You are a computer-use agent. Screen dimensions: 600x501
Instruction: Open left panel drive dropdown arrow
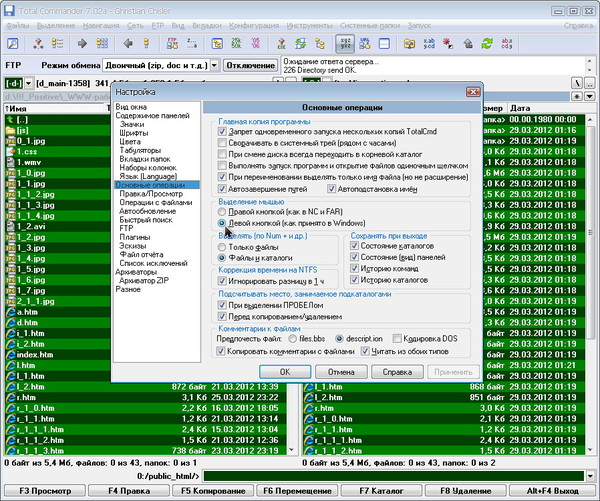coord(28,83)
